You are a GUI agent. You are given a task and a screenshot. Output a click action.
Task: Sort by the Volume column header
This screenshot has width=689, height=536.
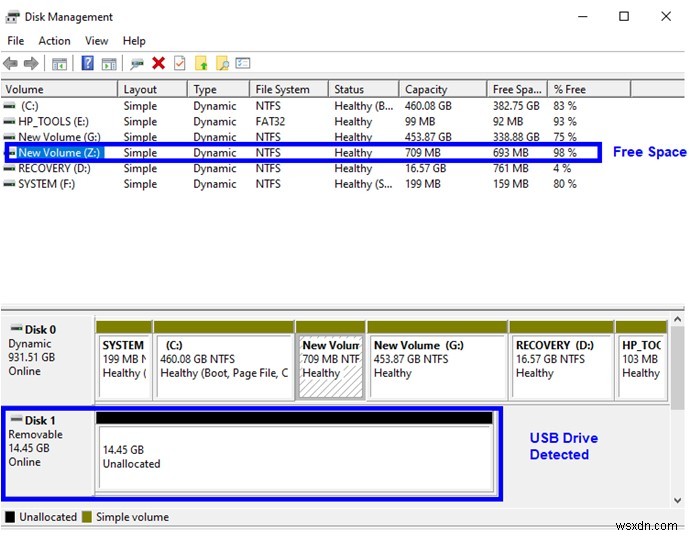pyautogui.click(x=59, y=89)
